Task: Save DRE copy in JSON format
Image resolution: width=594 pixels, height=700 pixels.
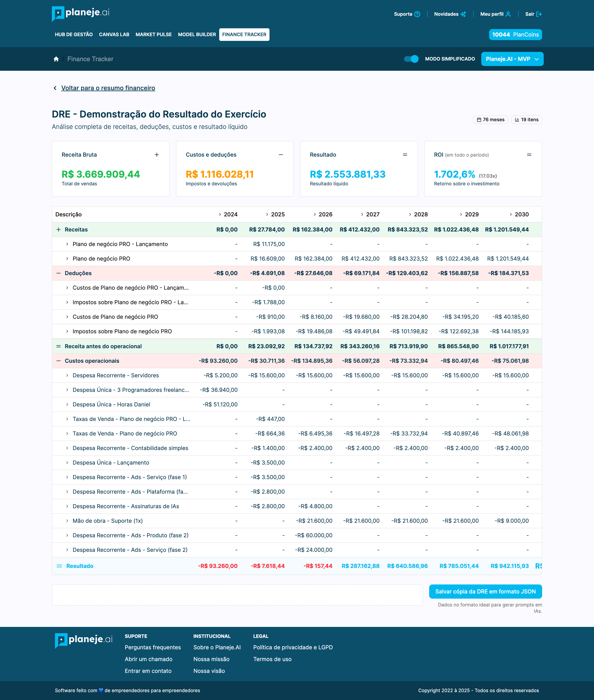Action: pyautogui.click(x=485, y=592)
